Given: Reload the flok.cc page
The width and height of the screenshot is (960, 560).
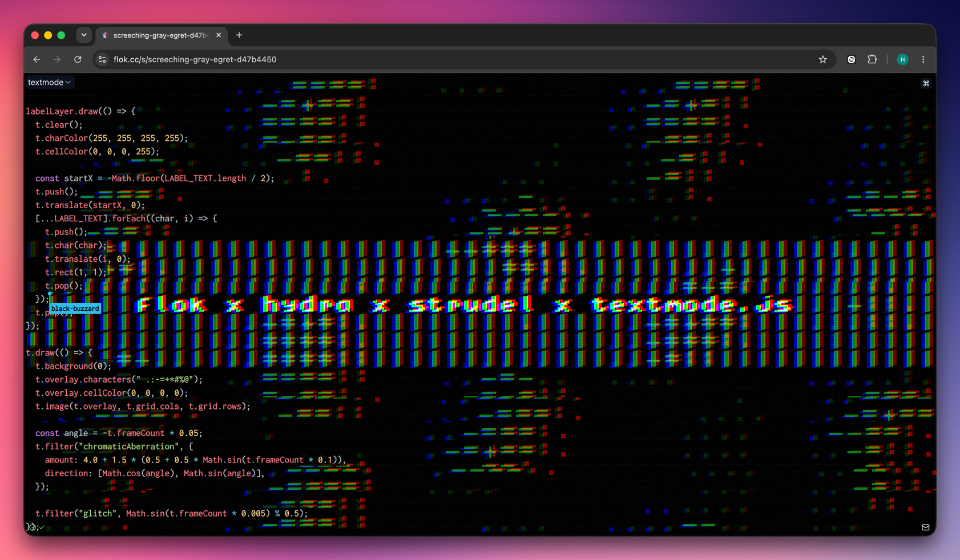Looking at the screenshot, I should tap(78, 59).
